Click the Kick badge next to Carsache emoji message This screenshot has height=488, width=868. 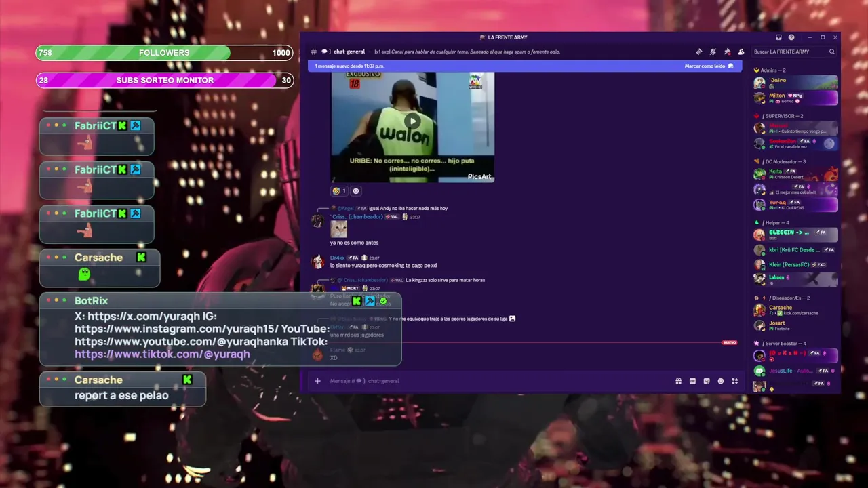(141, 258)
